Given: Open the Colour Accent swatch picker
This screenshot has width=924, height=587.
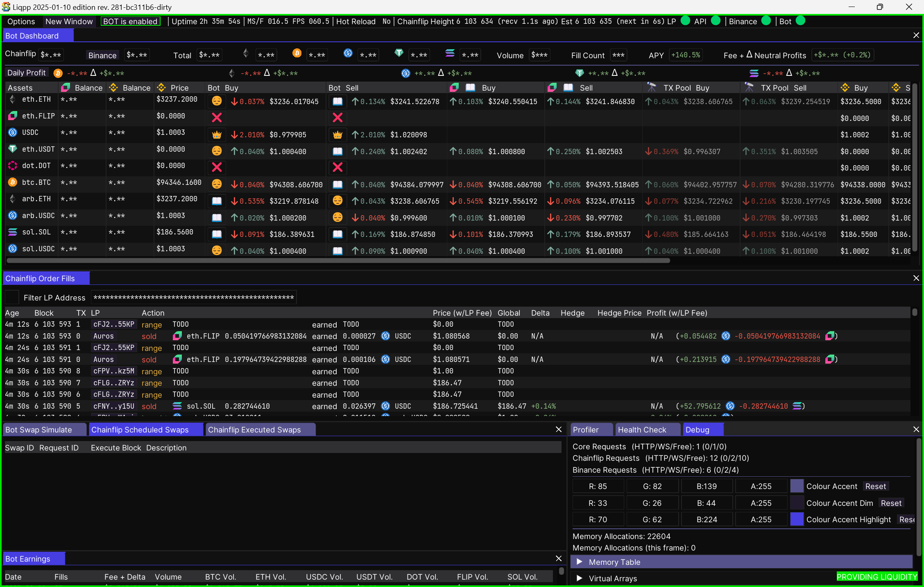Looking at the screenshot, I should 797,486.
